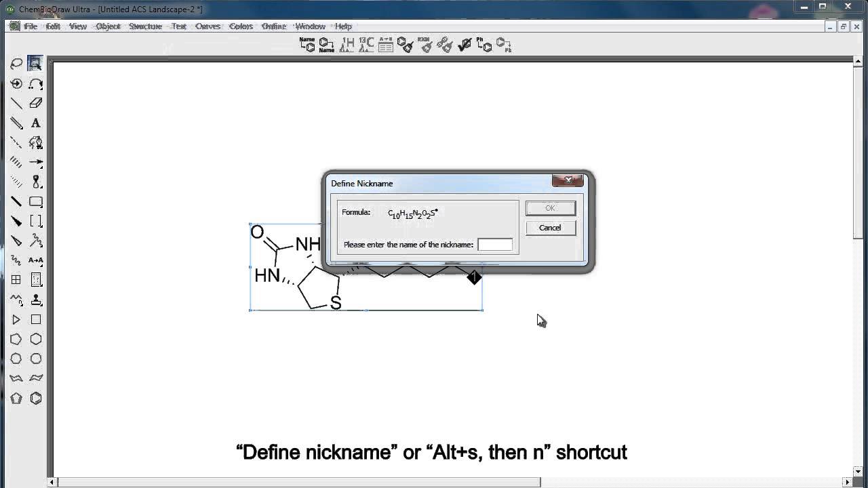Viewport: 868px width, 488px height.
Task: Click the A+B reaction table icon
Action: coord(386,45)
